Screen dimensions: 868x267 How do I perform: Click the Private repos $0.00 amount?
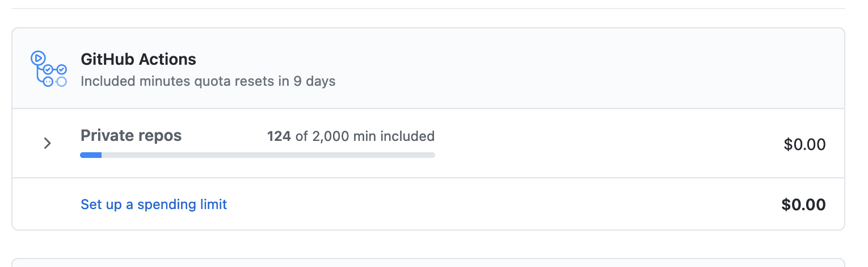click(x=804, y=145)
